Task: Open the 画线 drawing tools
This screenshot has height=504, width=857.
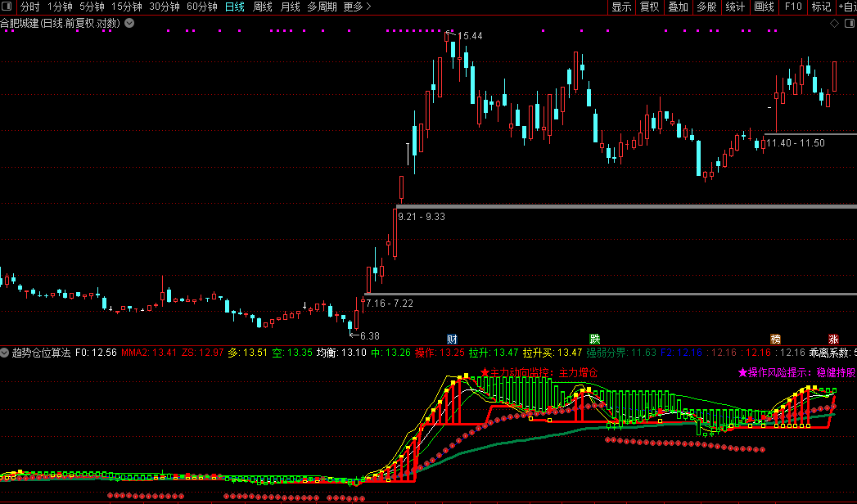Action: [x=764, y=7]
